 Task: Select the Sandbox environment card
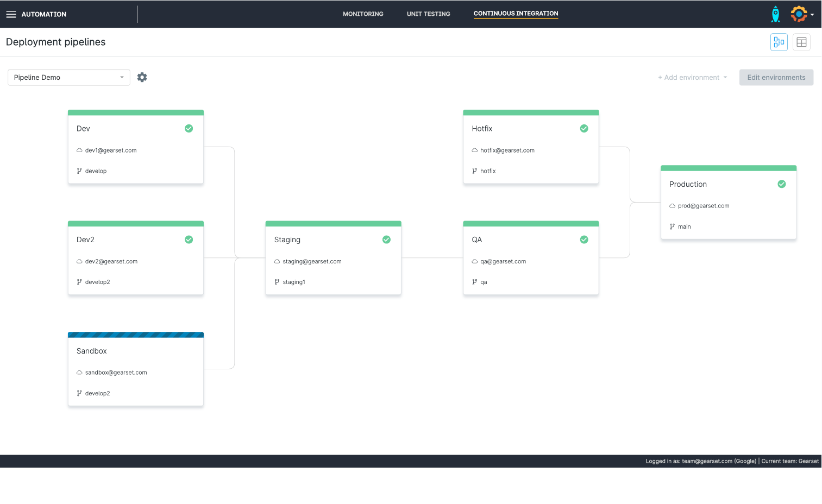135,369
